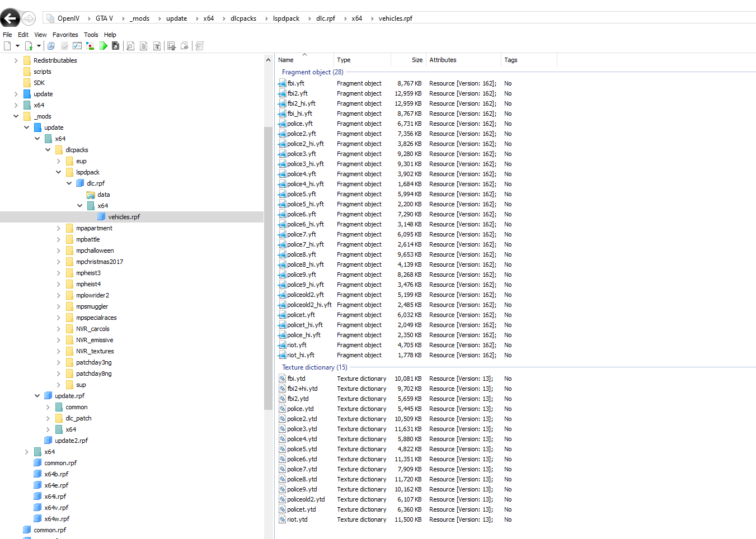Navigate to lspdpack in the breadcrumb
Viewport: 756px width, 539px height.
(x=286, y=18)
